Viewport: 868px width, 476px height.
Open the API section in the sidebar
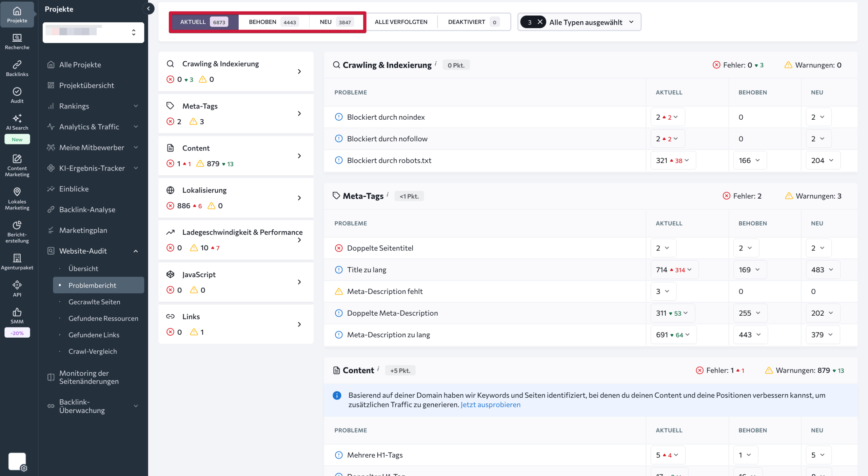tap(17, 288)
